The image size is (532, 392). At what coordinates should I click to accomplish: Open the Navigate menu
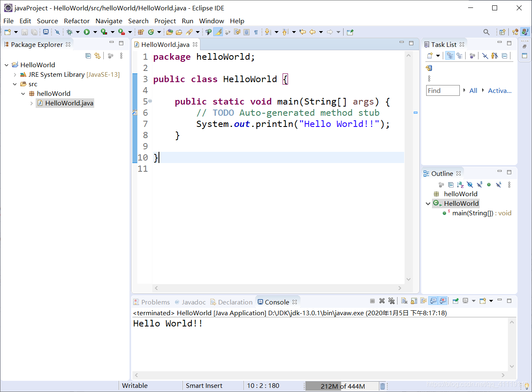(x=109, y=21)
